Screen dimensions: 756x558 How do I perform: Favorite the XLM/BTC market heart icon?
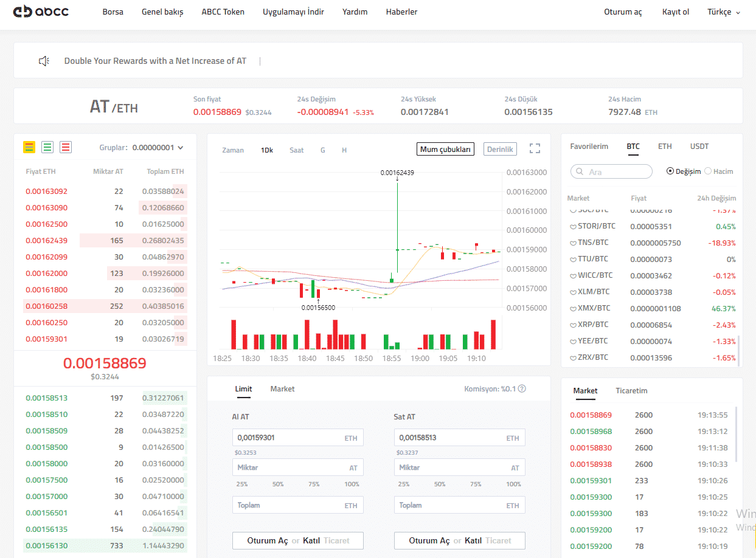tap(572, 292)
